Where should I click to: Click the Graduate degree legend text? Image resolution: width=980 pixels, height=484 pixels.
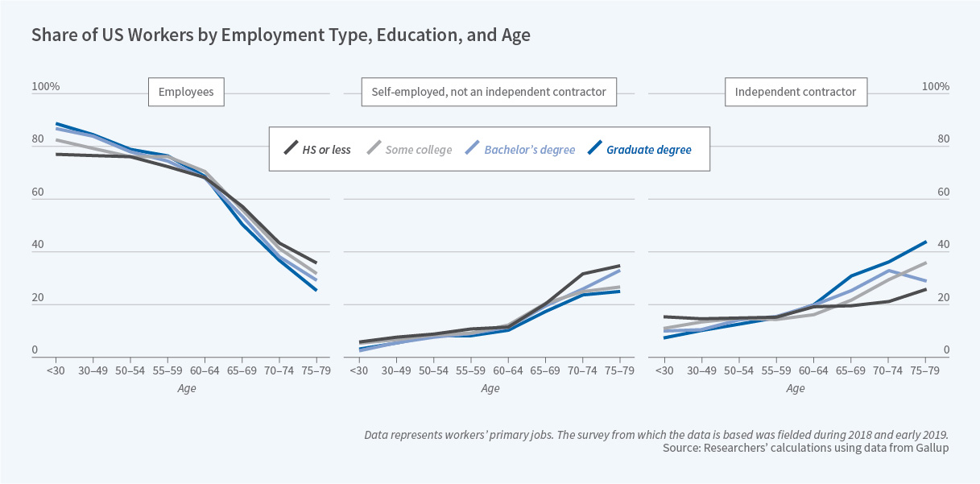tap(649, 150)
